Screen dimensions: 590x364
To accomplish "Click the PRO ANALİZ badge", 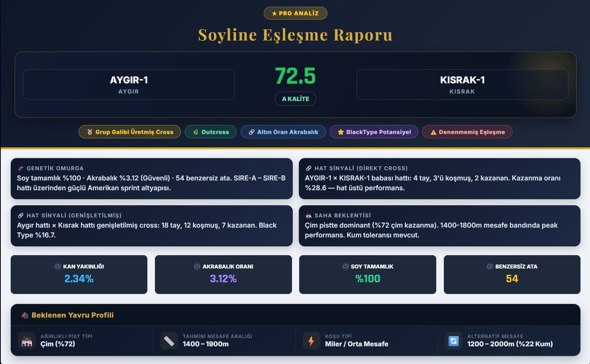I will 296,13.
